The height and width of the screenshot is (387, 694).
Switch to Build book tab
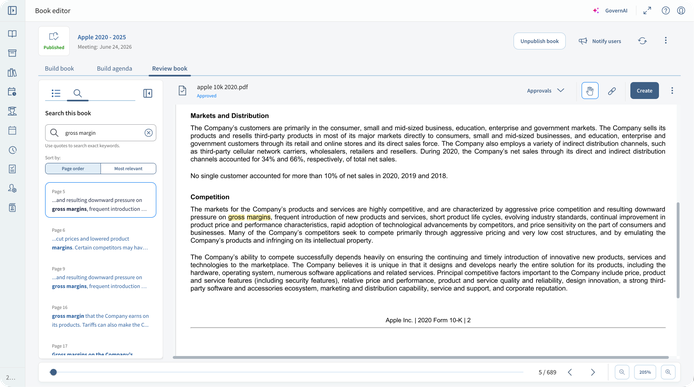pos(59,69)
